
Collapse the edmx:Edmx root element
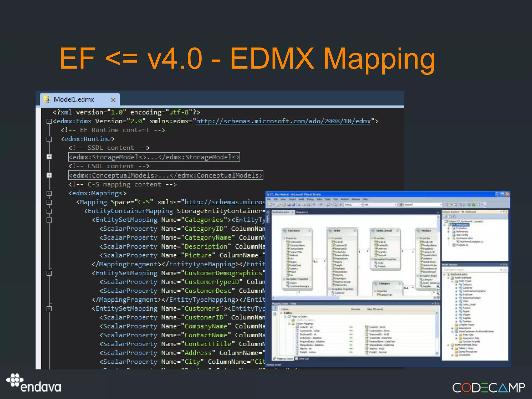click(x=49, y=121)
